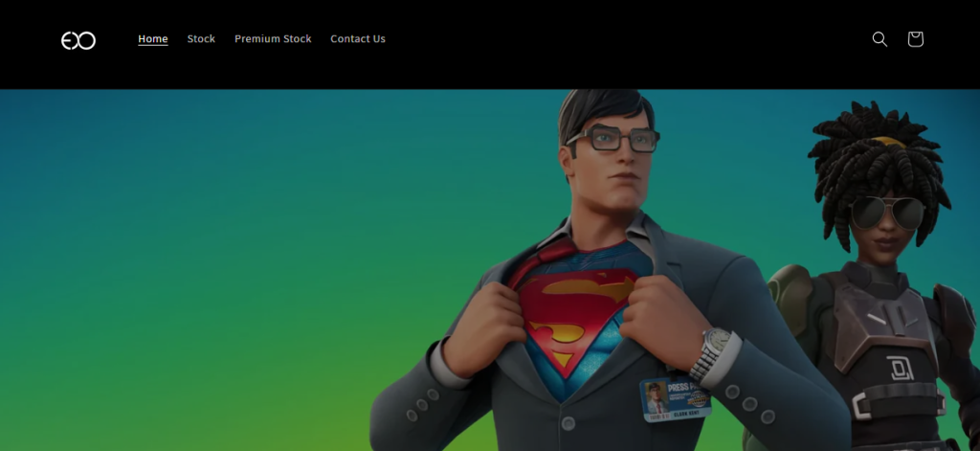Open the shopping cart icon
Image resolution: width=980 pixels, height=451 pixels.
click(915, 39)
